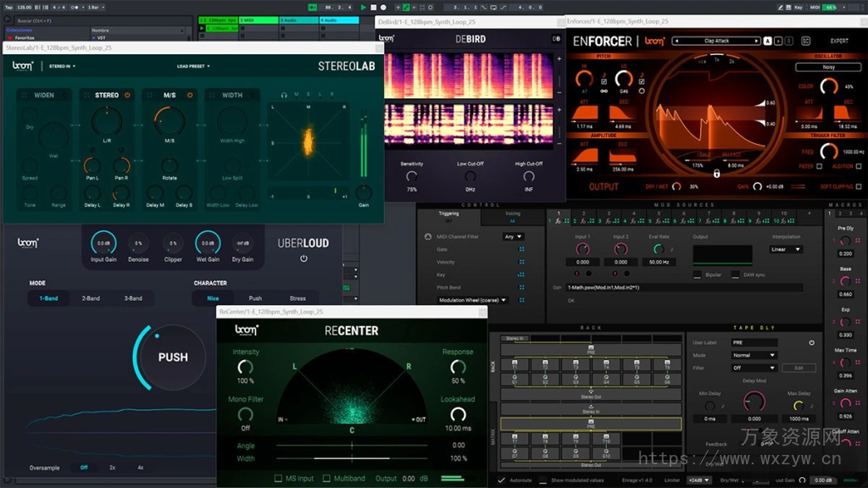
Task: Open the MIDI Channel Filter dropdown
Action: (513, 237)
